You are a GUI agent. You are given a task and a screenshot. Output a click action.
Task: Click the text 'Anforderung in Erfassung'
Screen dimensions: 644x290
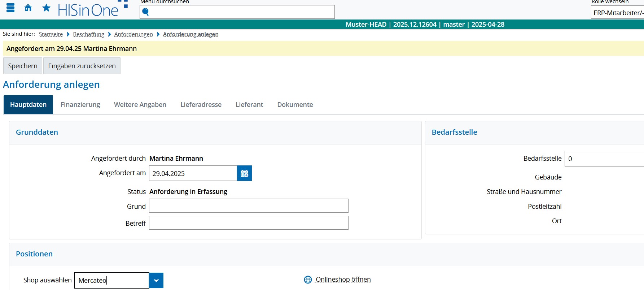pos(188,191)
